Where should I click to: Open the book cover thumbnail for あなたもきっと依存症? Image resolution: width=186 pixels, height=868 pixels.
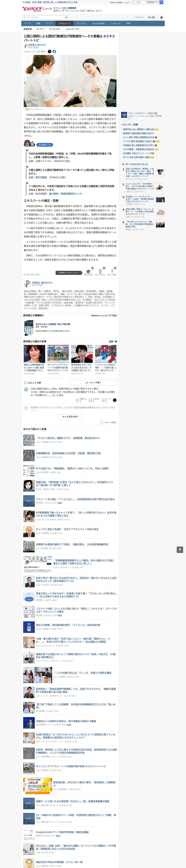(28, 328)
